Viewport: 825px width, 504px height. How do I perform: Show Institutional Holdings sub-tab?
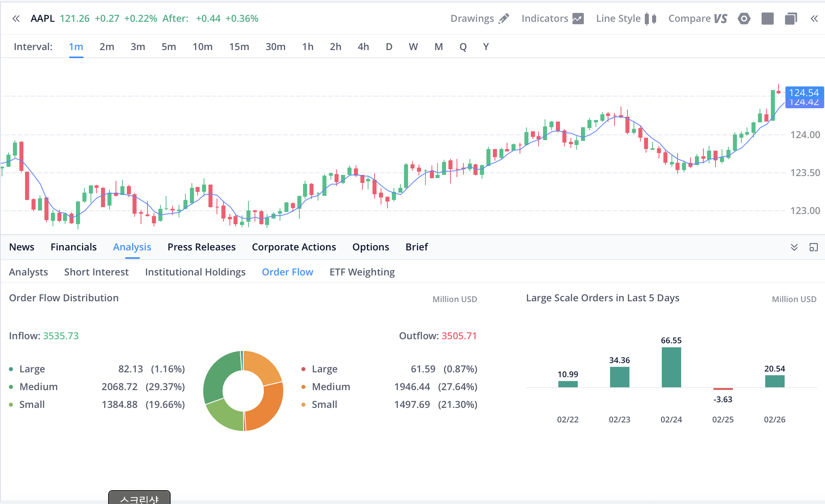(x=195, y=272)
